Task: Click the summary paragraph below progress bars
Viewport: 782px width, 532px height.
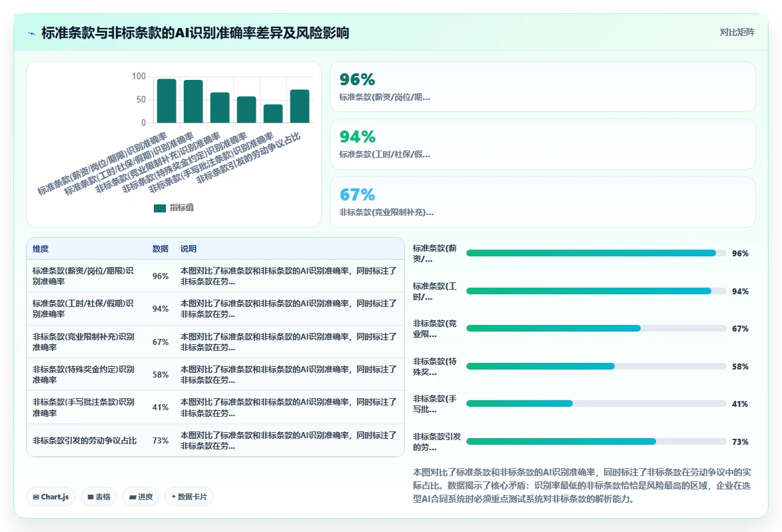Action: tap(582, 485)
